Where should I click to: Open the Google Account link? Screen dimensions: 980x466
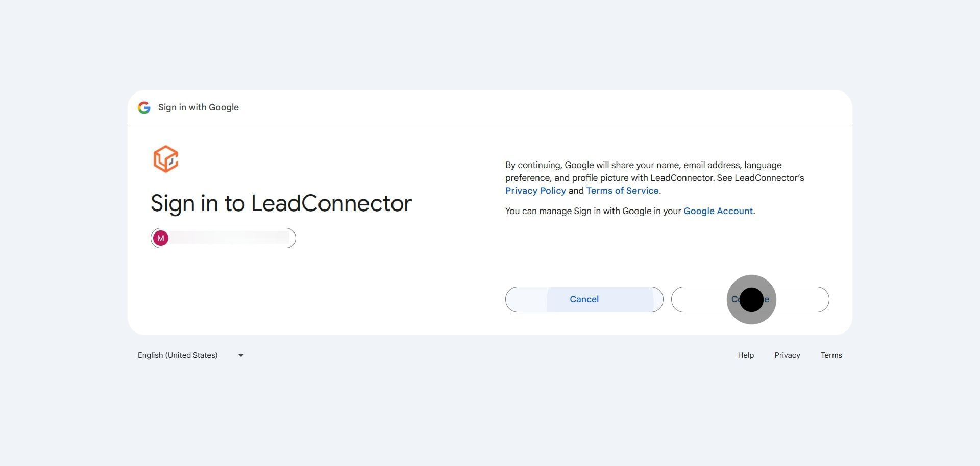point(718,211)
